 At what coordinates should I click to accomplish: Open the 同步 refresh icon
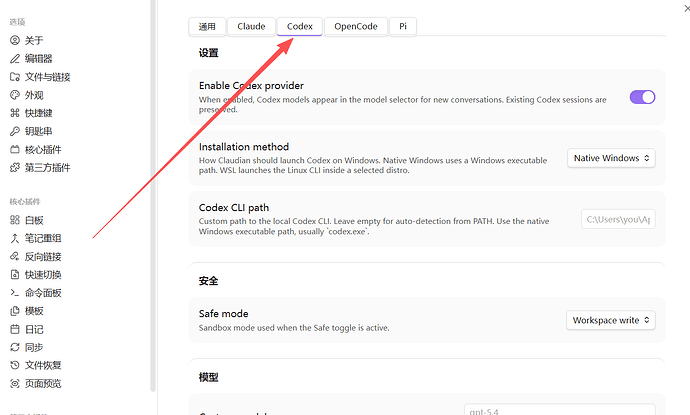pyautogui.click(x=15, y=347)
